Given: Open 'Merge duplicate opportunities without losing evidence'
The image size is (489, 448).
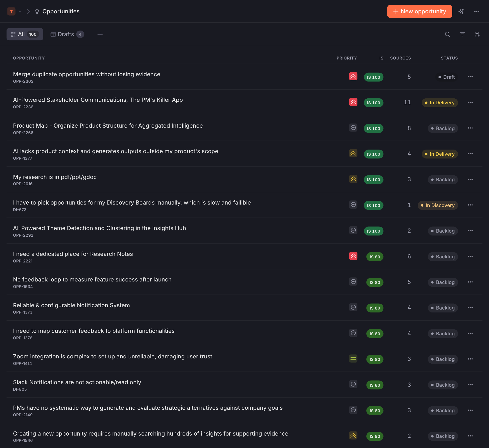Looking at the screenshot, I should click(86, 74).
